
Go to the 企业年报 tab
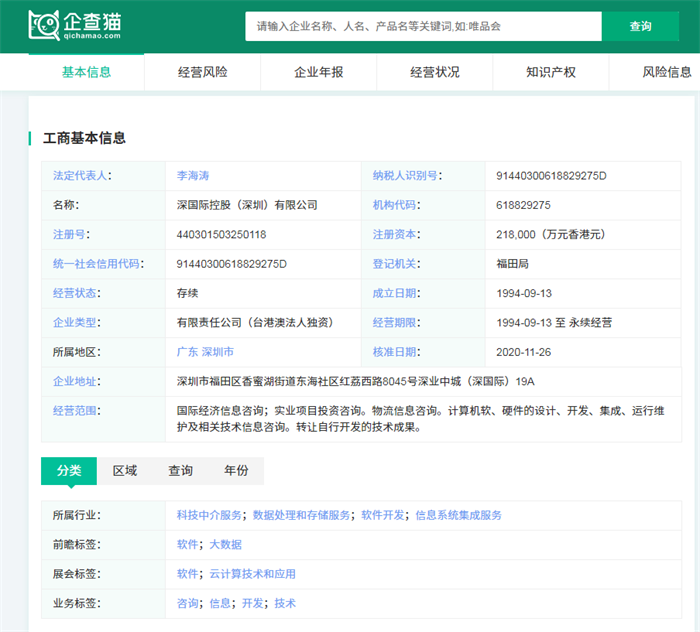[319, 72]
